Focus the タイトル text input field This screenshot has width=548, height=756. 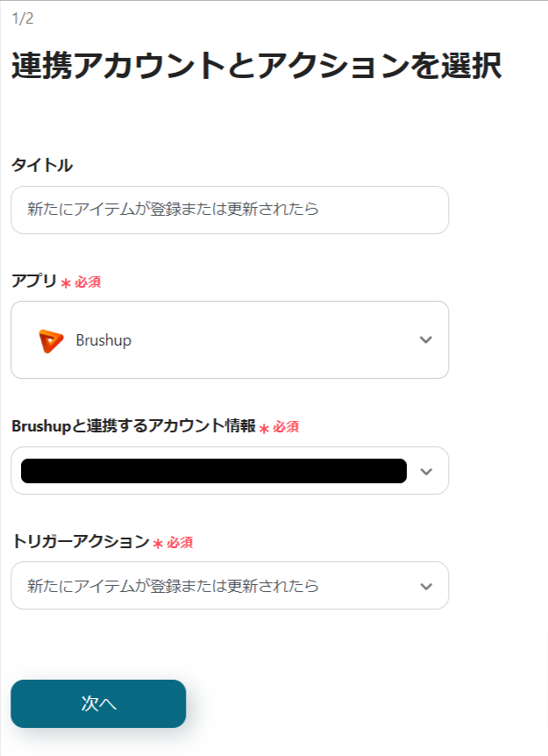230,210
